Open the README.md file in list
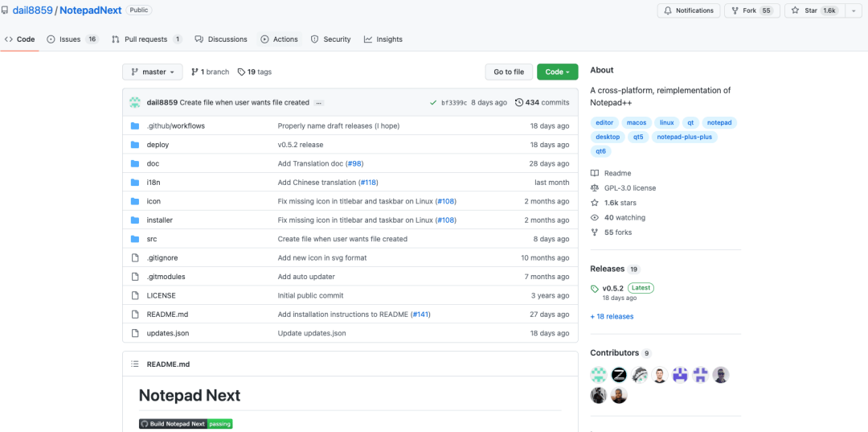This screenshot has height=432, width=868. [167, 315]
